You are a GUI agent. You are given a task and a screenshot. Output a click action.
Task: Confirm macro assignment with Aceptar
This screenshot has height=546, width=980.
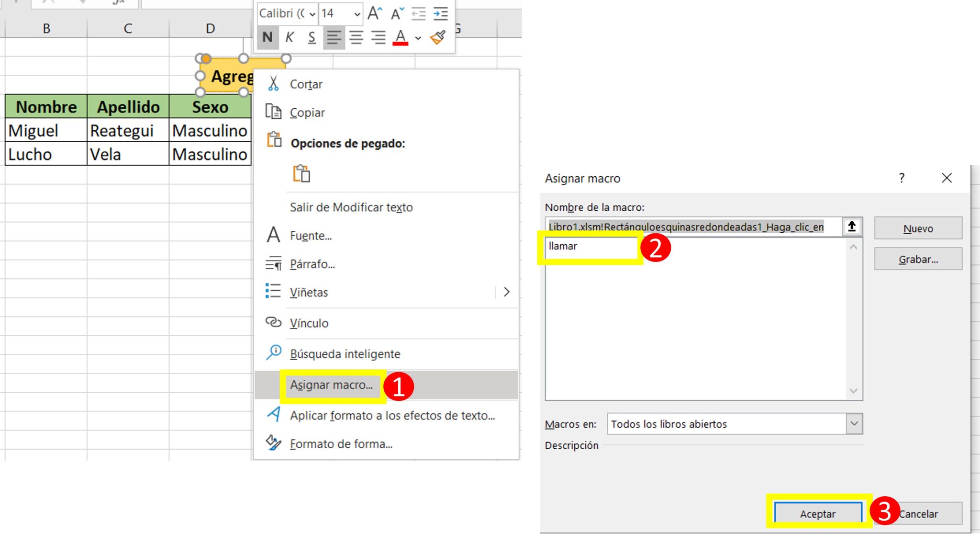coord(817,513)
